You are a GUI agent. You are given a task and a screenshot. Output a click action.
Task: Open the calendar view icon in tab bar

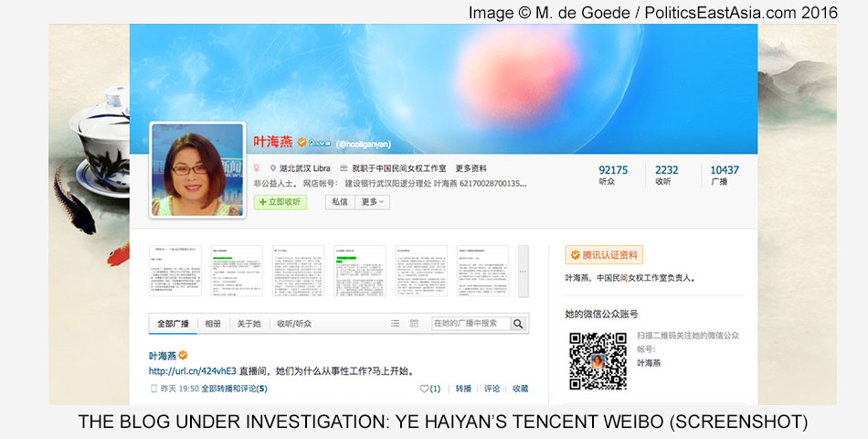click(x=414, y=324)
